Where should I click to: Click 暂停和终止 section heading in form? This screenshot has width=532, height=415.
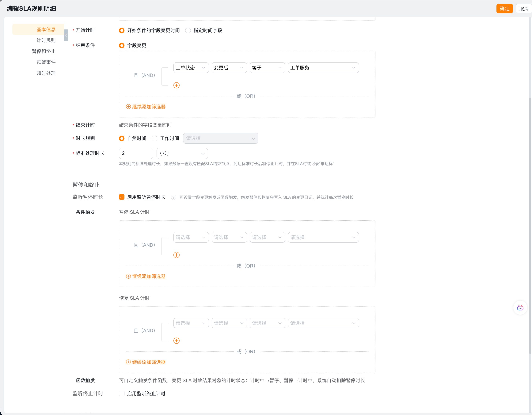(86, 185)
